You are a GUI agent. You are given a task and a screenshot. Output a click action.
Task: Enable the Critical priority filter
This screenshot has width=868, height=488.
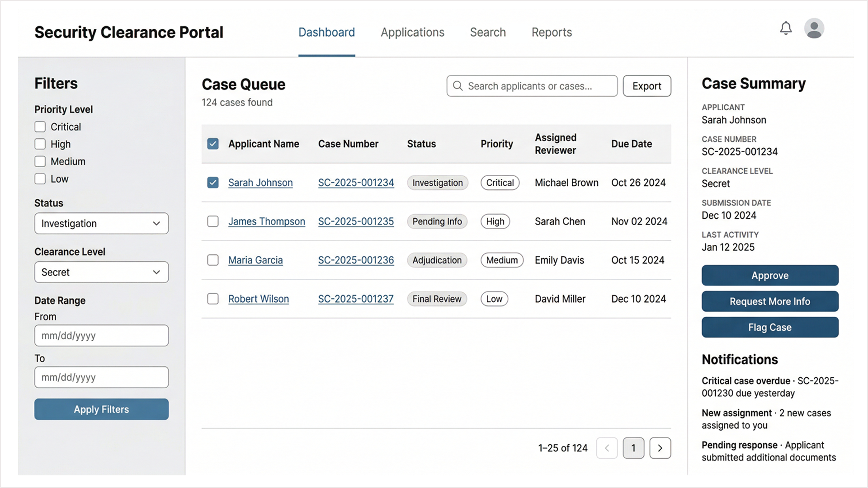(x=40, y=127)
